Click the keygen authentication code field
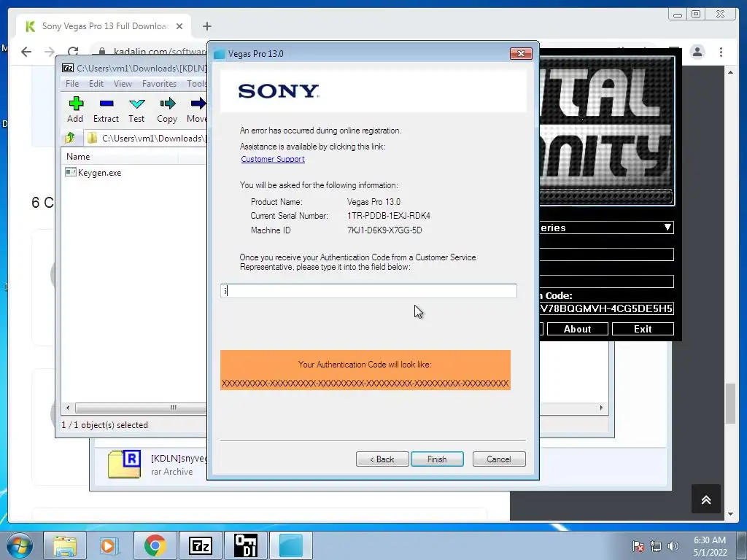747x560 pixels. (x=606, y=308)
